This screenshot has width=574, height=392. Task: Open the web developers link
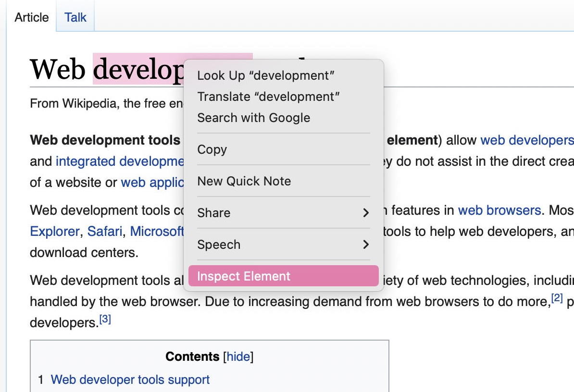527,140
